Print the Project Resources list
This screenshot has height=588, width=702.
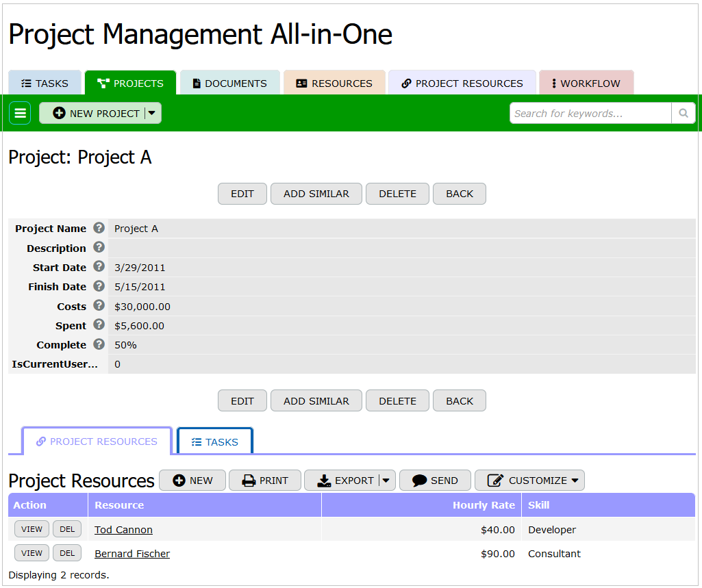[265, 481]
